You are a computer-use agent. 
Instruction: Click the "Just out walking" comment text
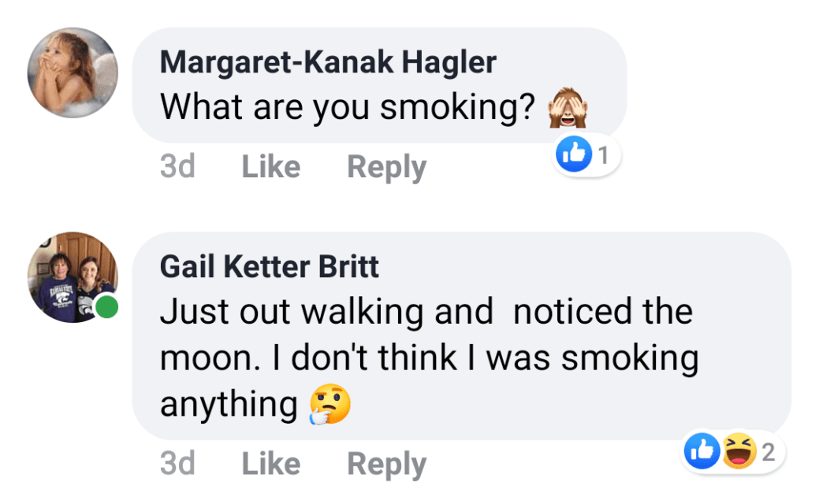[x=426, y=359]
